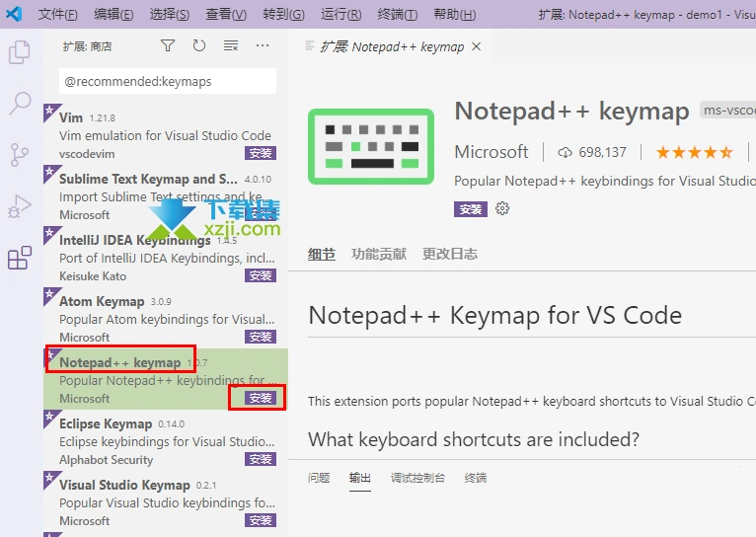Select Sublime Text Keymap extension entry

pyautogui.click(x=166, y=195)
